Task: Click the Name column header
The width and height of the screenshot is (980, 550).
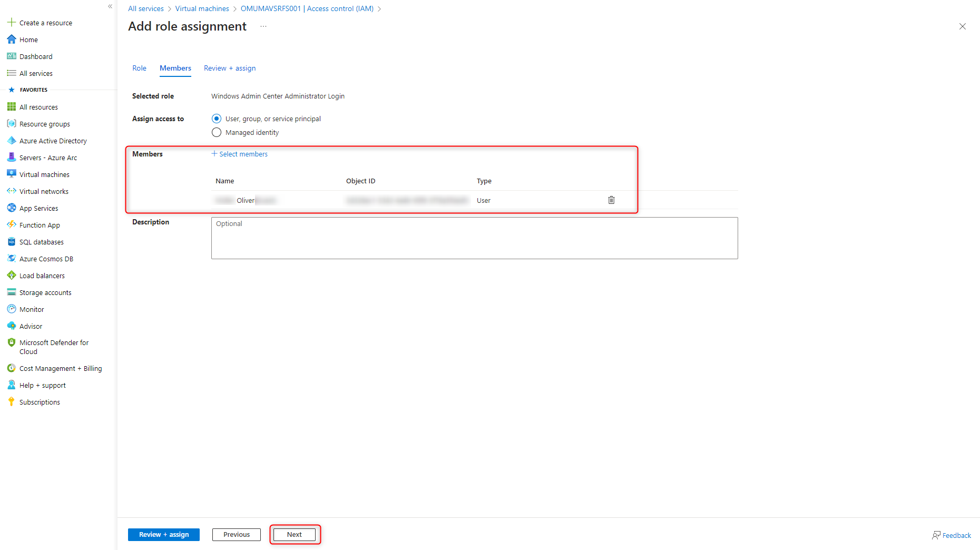Action: click(225, 181)
